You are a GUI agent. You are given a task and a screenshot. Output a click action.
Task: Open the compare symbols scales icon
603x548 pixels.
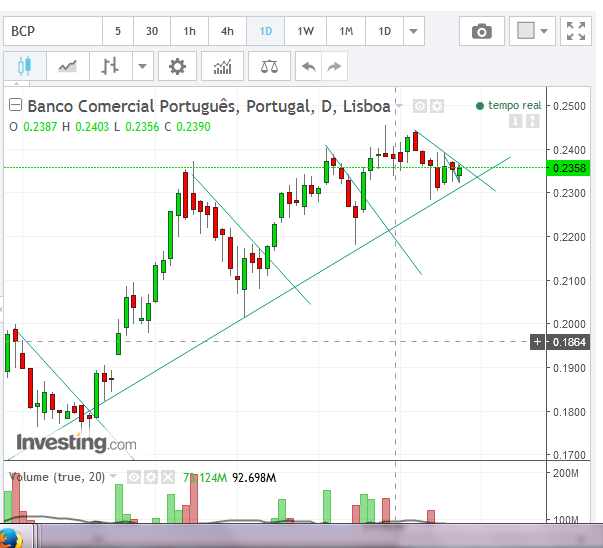tap(269, 66)
